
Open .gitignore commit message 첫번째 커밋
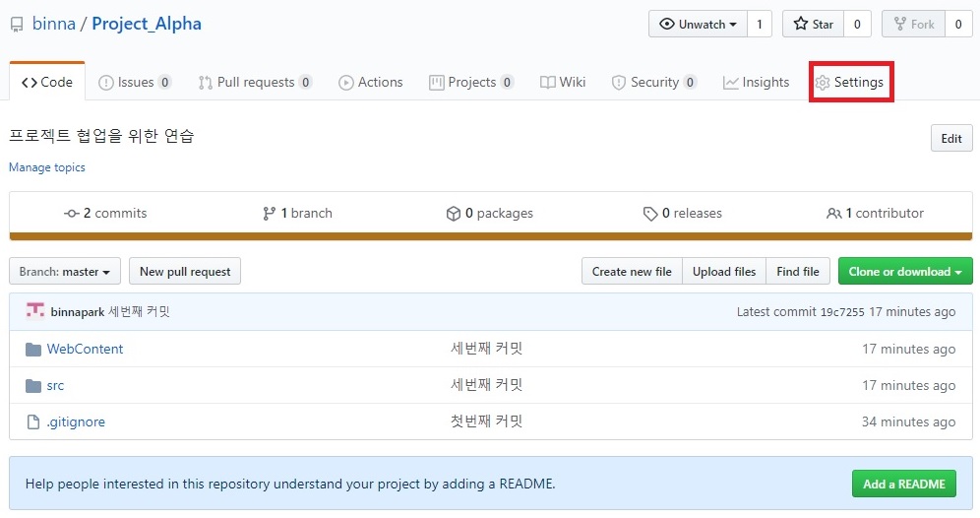486,421
